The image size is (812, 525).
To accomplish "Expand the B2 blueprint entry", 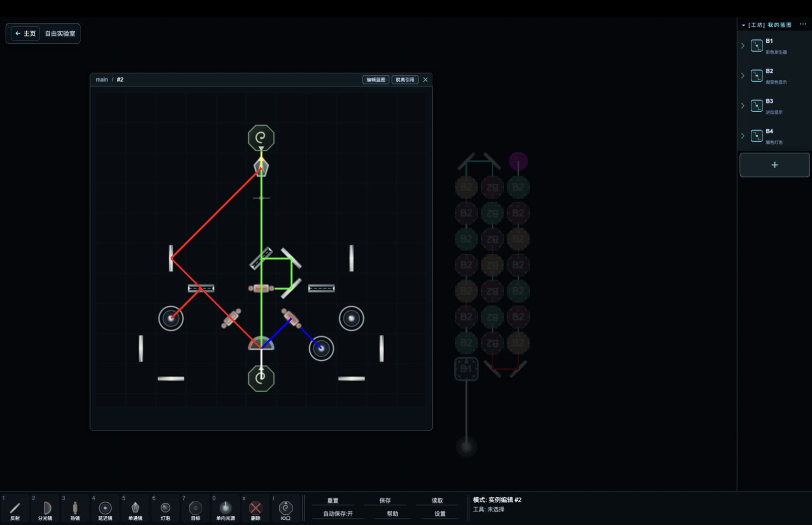I will click(742, 76).
